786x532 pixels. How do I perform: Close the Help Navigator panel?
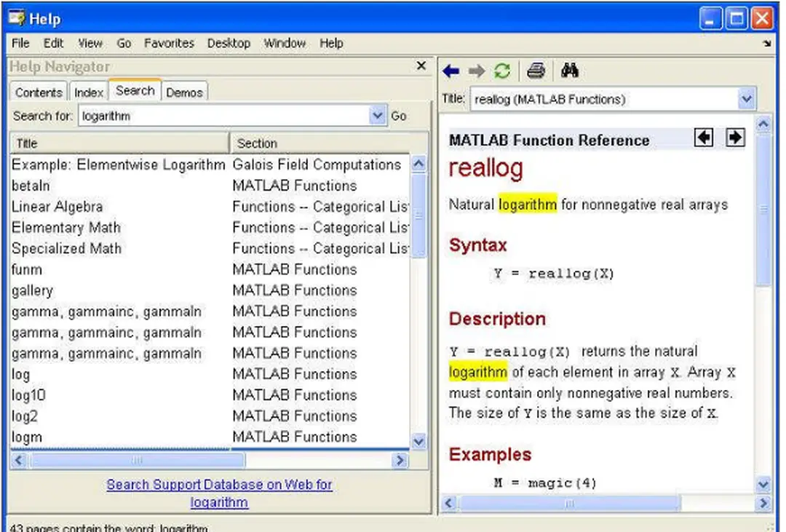pyautogui.click(x=421, y=65)
